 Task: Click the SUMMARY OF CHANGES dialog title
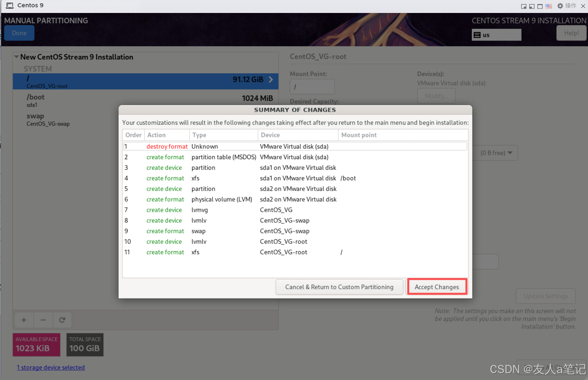click(295, 110)
